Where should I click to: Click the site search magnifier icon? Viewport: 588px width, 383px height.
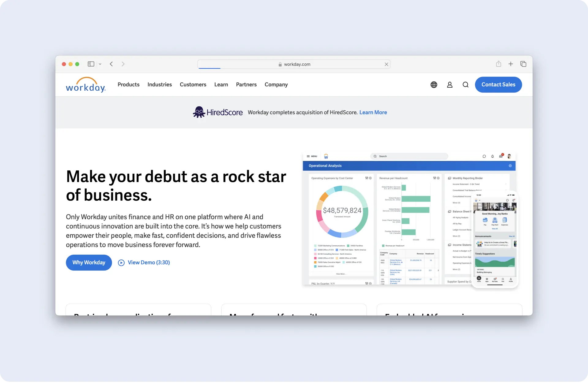(x=466, y=85)
